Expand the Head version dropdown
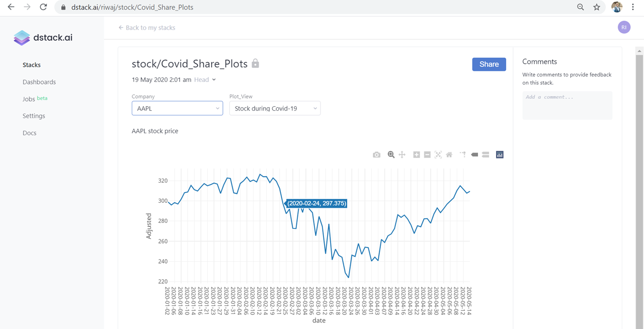This screenshot has height=329, width=644. click(205, 79)
